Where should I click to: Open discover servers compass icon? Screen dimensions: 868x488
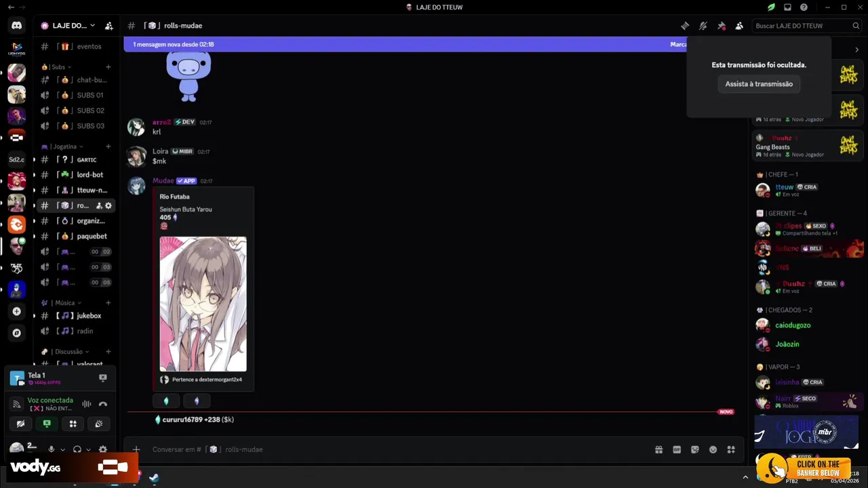[x=16, y=333]
